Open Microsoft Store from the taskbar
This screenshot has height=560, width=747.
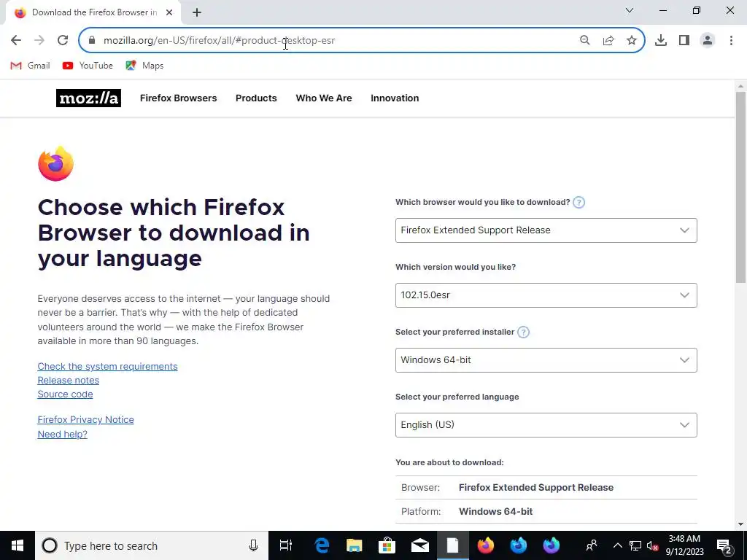(x=387, y=545)
